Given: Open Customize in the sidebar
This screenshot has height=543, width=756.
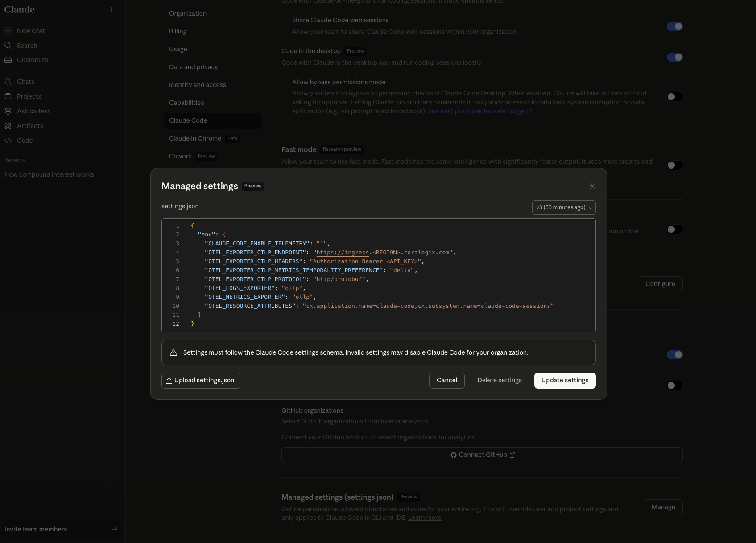Looking at the screenshot, I should coord(32,60).
